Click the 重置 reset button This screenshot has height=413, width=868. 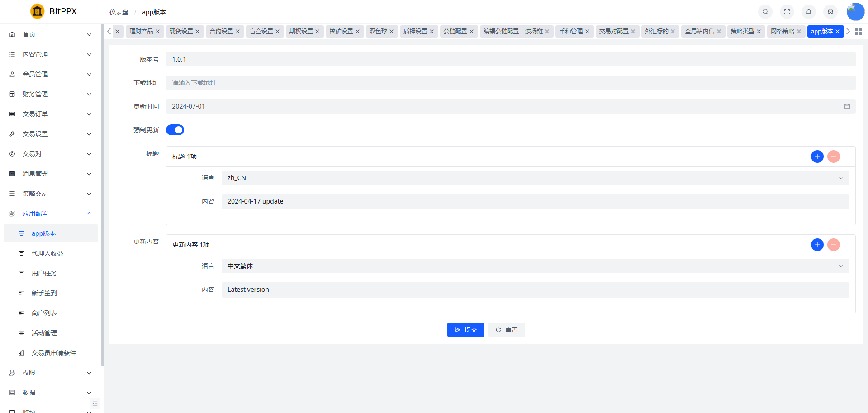[x=506, y=330]
